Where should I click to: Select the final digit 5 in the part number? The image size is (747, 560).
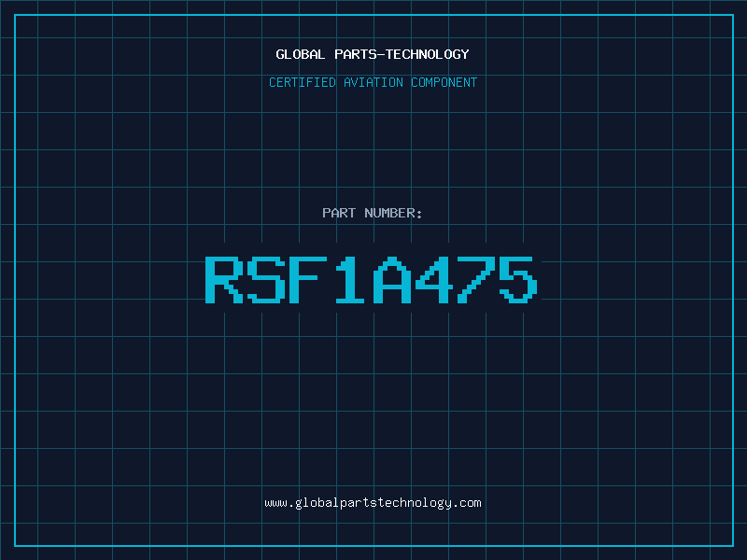click(x=518, y=280)
